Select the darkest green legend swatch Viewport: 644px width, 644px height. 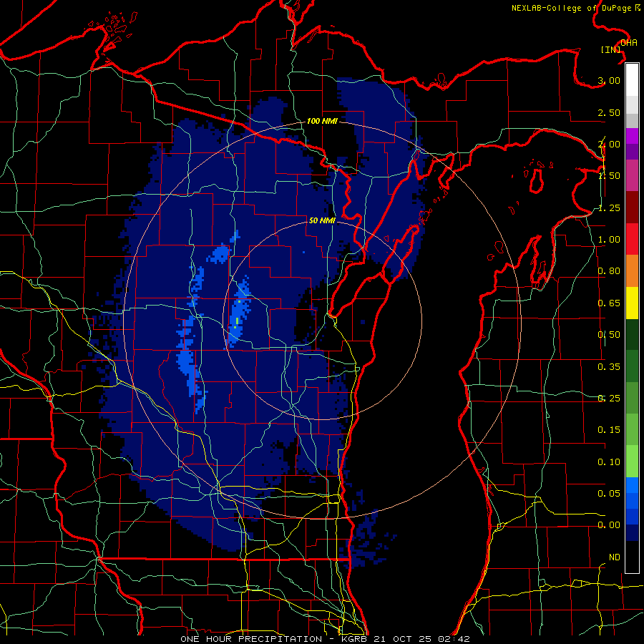pyautogui.click(x=632, y=335)
